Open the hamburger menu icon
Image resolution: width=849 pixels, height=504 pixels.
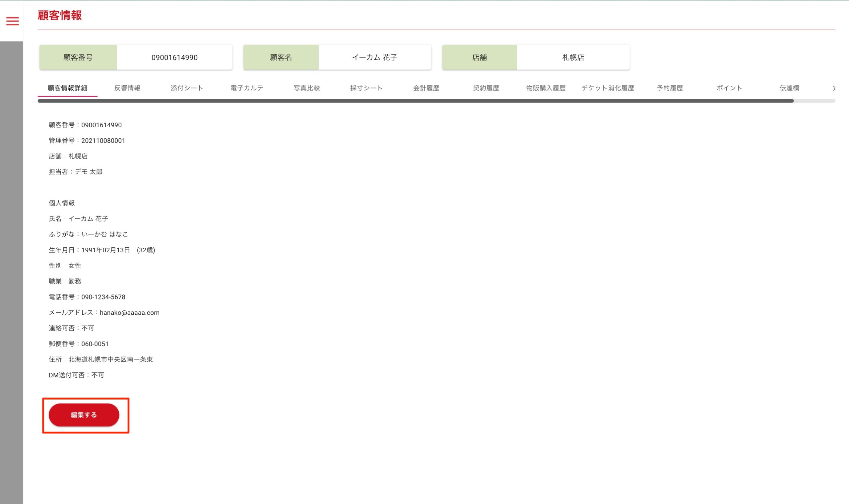13,21
